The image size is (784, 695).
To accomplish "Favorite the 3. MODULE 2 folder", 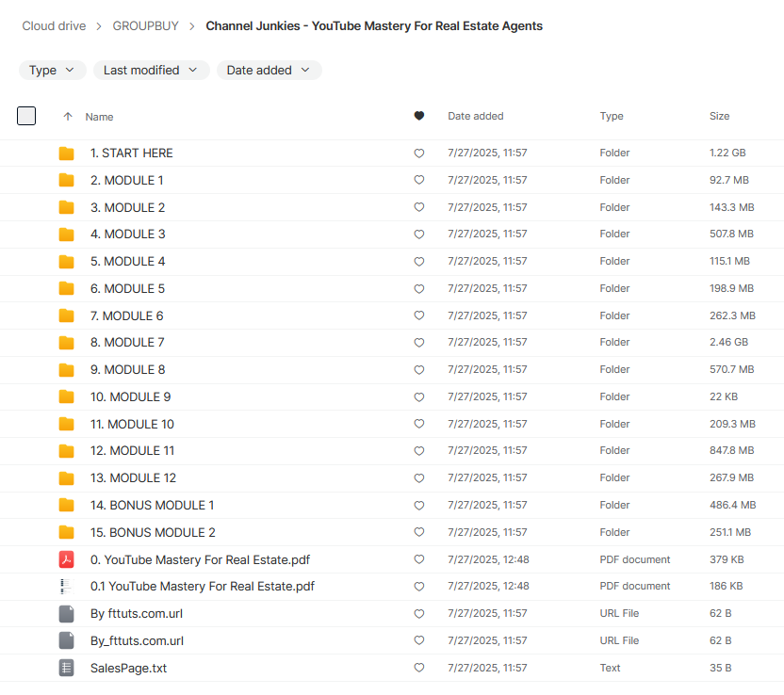I will click(x=419, y=207).
